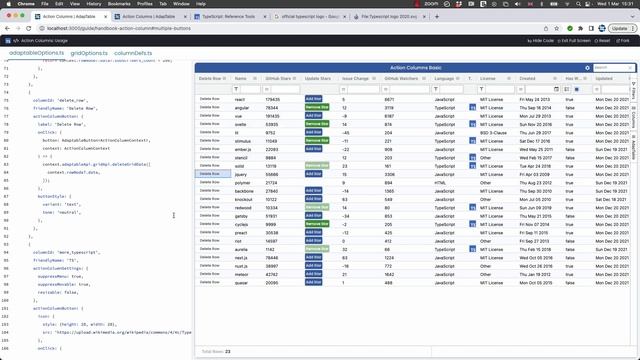This screenshot has height=360, width=640.
Task: Click the License column filter type icon
Action: coord(482,89)
